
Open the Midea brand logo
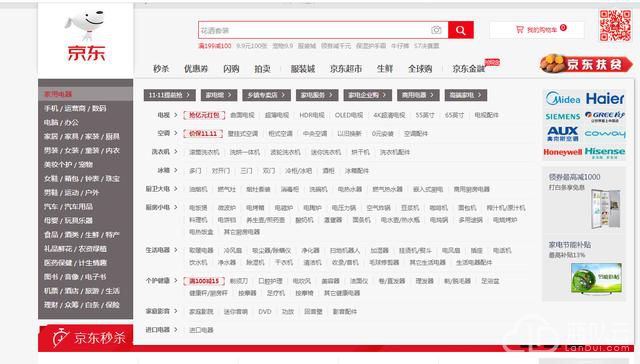click(x=563, y=98)
